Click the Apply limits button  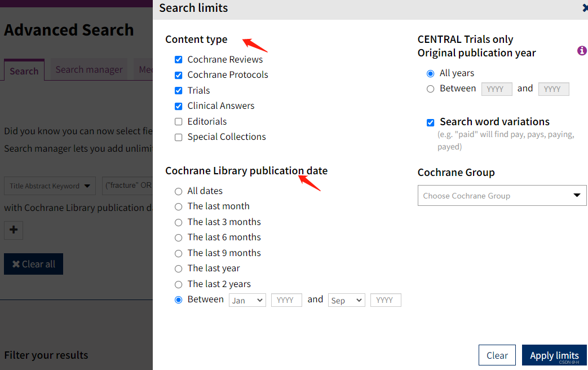[554, 355]
